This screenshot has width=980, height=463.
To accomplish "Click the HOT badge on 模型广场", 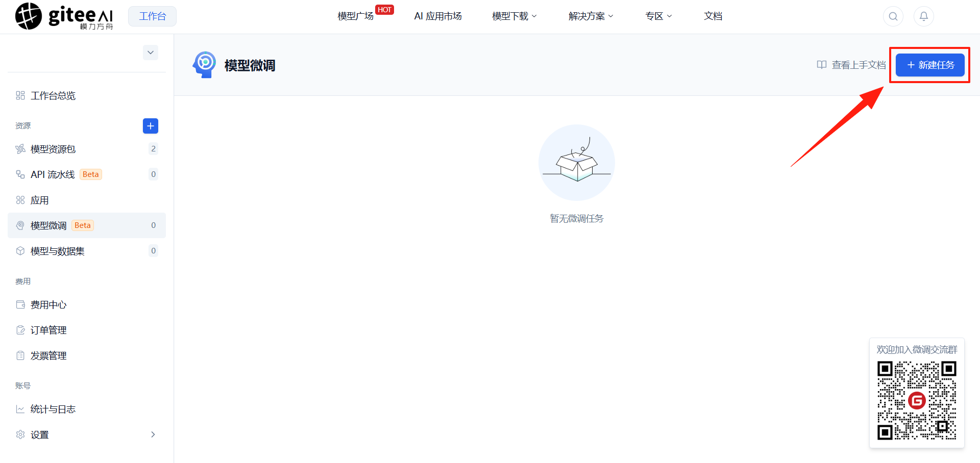I will (x=385, y=10).
